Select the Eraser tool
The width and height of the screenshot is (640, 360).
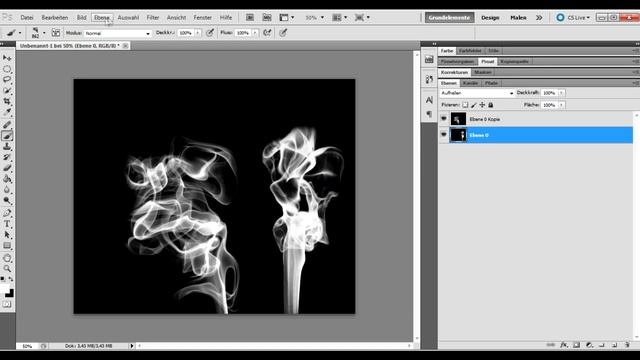7,168
